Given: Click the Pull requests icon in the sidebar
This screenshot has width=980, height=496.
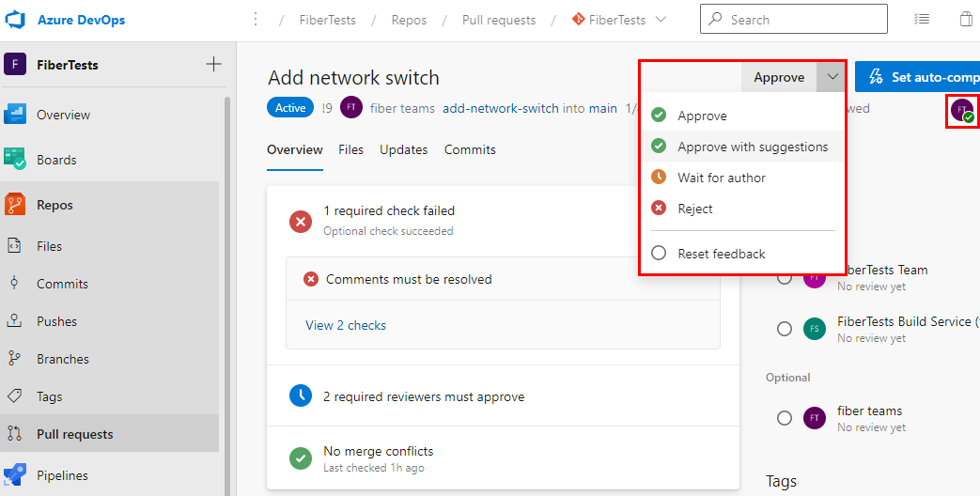Looking at the screenshot, I should click(14, 434).
